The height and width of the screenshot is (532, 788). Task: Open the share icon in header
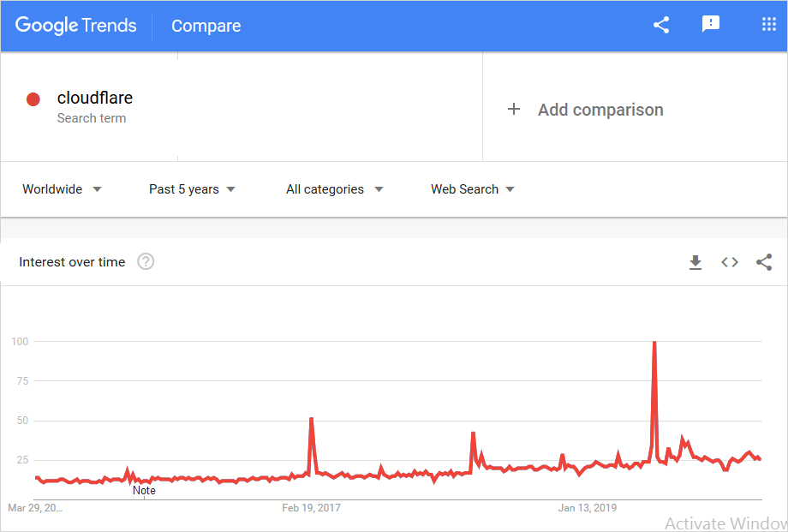pos(661,25)
